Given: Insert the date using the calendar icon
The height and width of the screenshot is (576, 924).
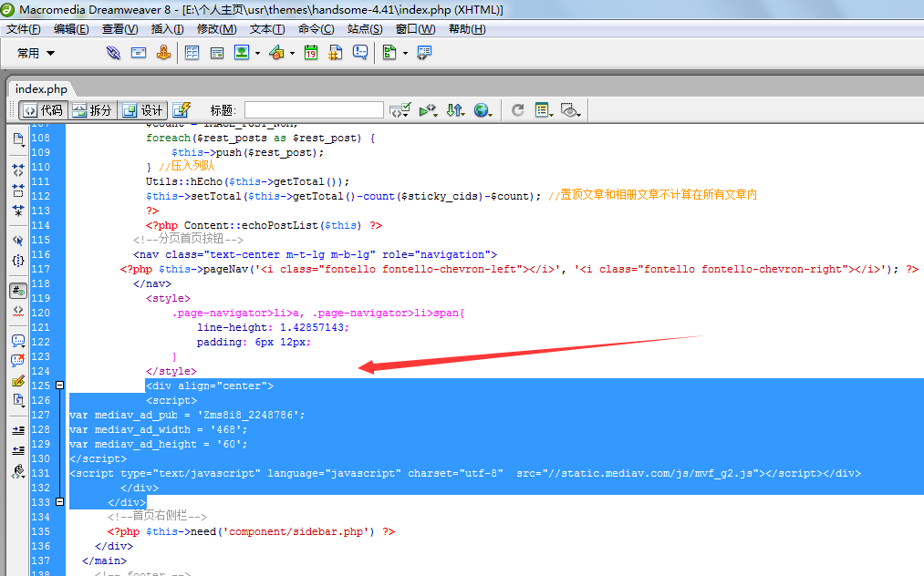Looking at the screenshot, I should coord(311,53).
